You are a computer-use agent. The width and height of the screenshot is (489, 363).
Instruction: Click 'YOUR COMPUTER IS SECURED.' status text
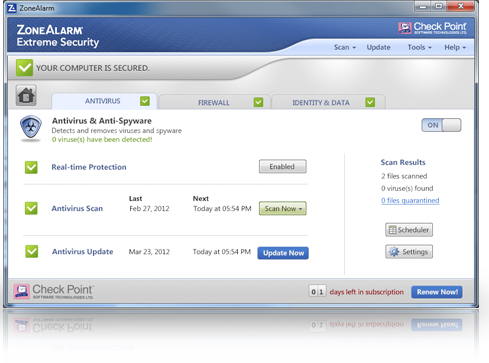pyautogui.click(x=93, y=68)
